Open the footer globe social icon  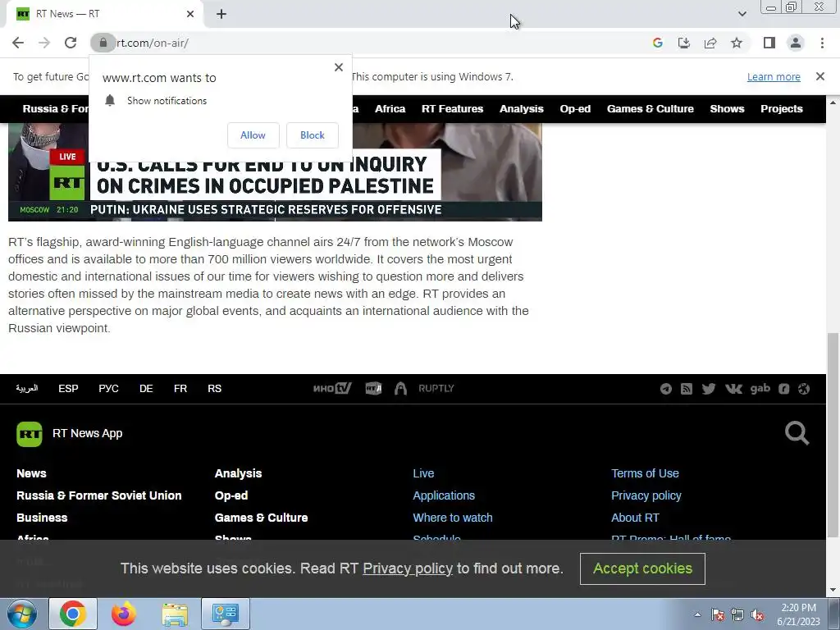804,389
